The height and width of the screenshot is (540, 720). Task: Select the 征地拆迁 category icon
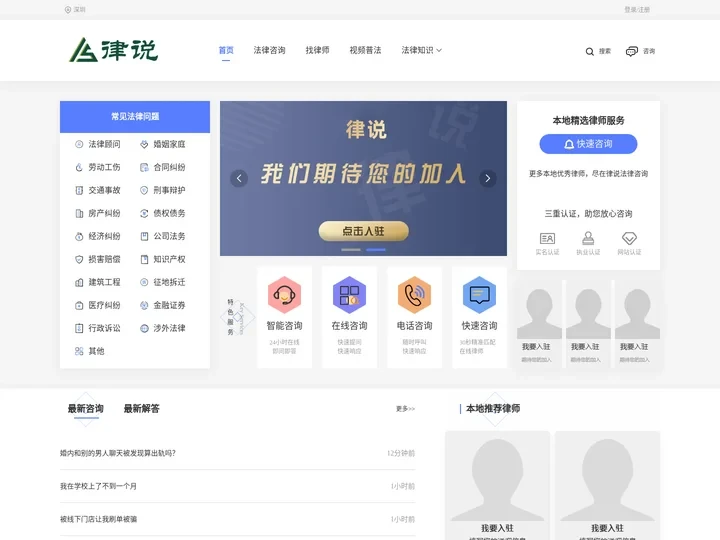[x=144, y=282]
